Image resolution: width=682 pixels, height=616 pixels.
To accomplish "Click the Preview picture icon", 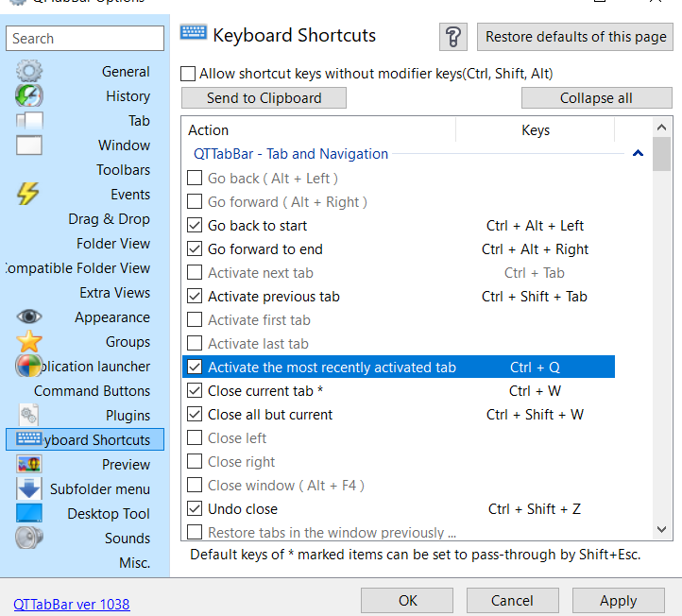I will (29, 464).
